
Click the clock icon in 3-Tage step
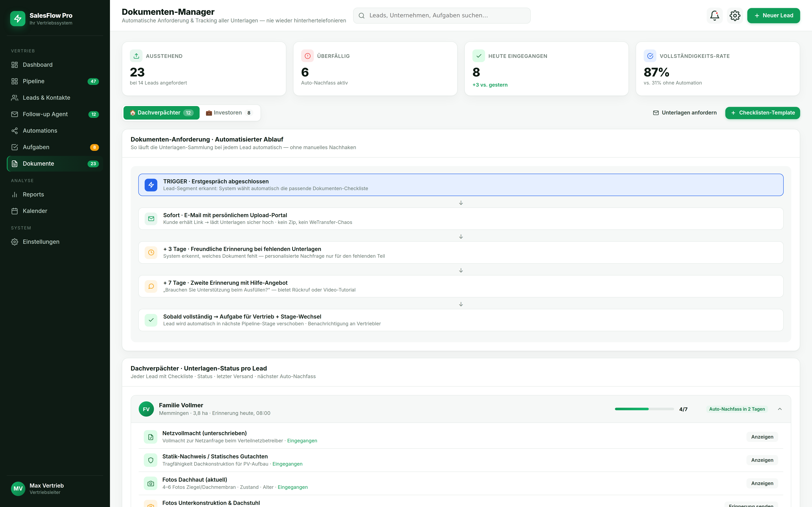point(151,253)
